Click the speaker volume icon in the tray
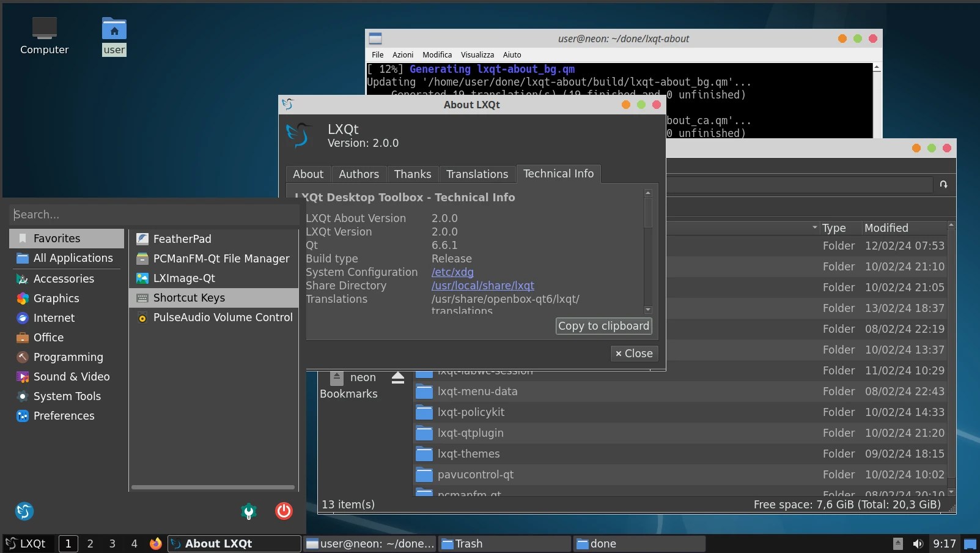The image size is (980, 553). 917,543
